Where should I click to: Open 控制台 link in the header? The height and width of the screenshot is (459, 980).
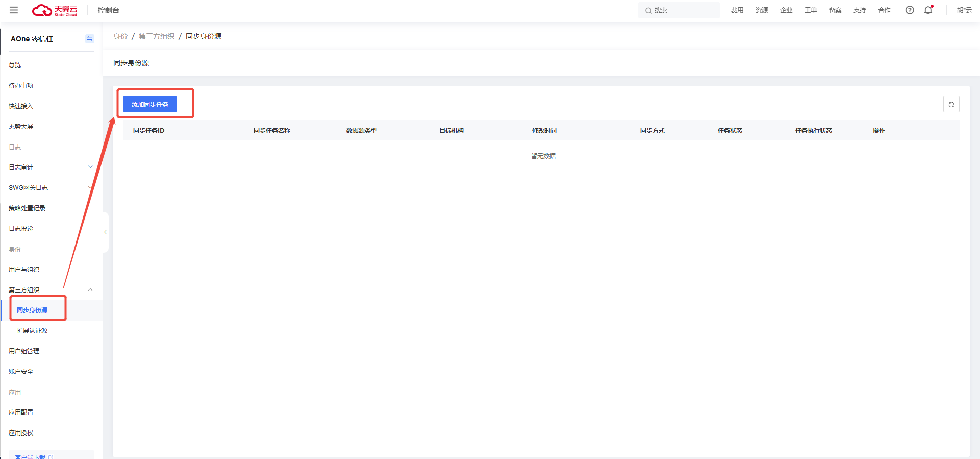pyautogui.click(x=109, y=10)
